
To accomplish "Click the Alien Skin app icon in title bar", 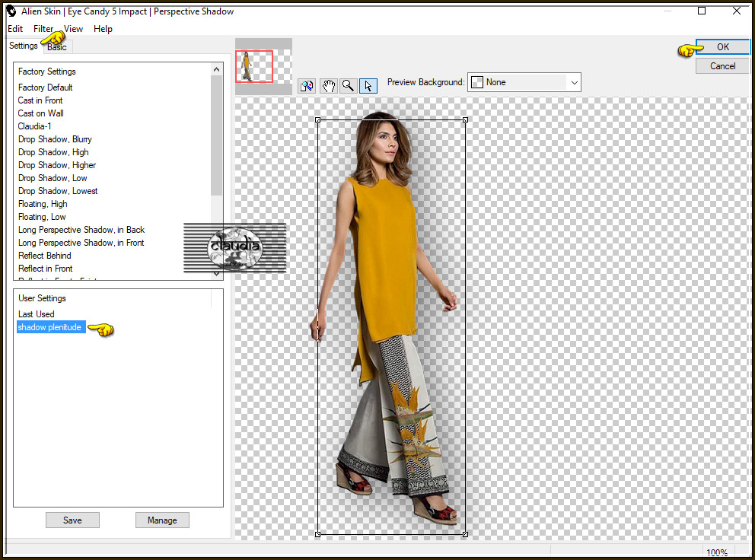I will [x=11, y=11].
